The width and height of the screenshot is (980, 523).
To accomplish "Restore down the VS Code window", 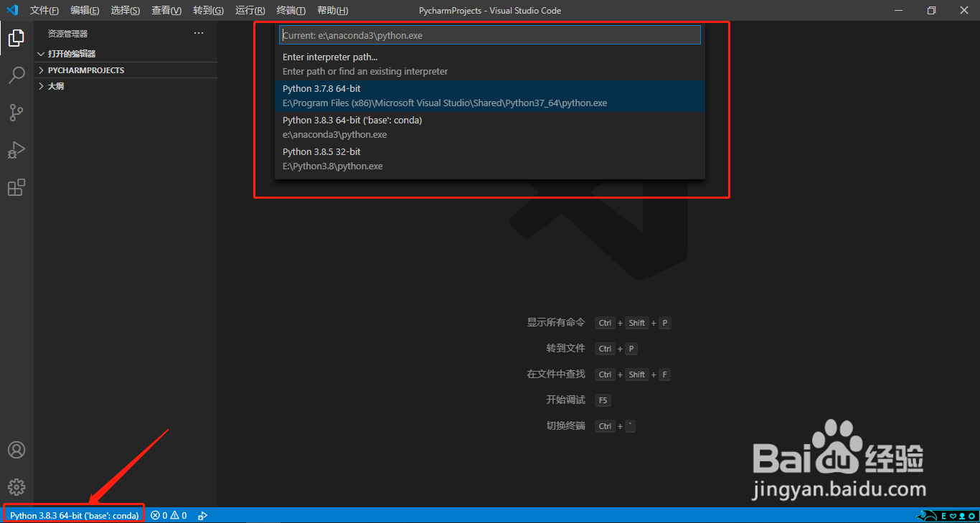I will [x=931, y=10].
